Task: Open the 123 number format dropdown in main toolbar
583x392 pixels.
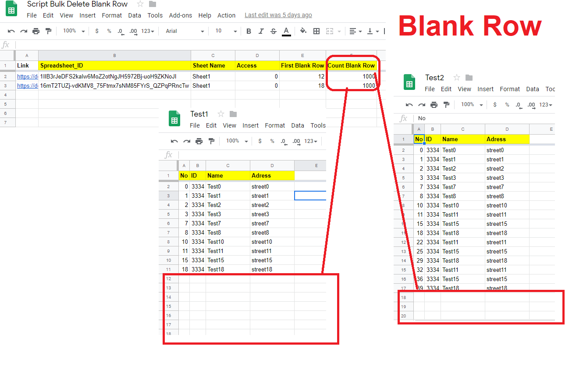Action: tap(148, 31)
